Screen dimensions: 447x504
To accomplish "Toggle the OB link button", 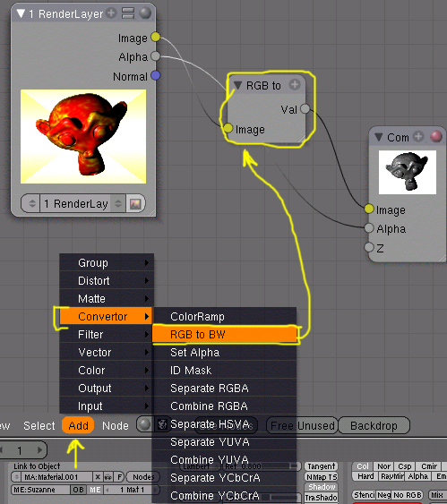I will [x=78, y=490].
